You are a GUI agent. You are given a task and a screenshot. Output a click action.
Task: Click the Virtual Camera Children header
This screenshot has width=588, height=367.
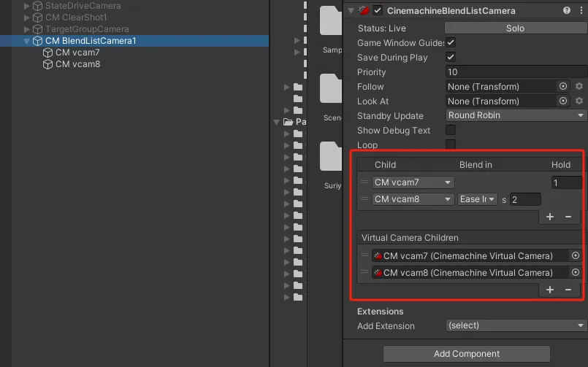click(410, 237)
